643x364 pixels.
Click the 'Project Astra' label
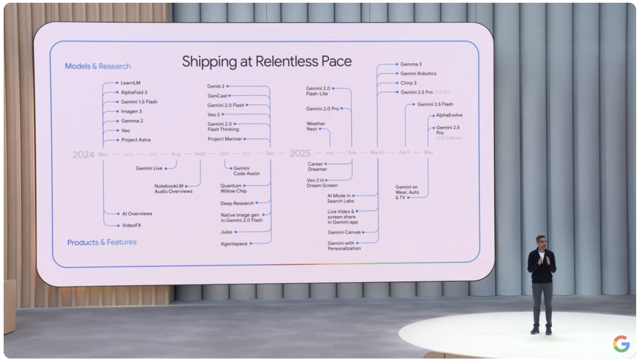(x=136, y=140)
